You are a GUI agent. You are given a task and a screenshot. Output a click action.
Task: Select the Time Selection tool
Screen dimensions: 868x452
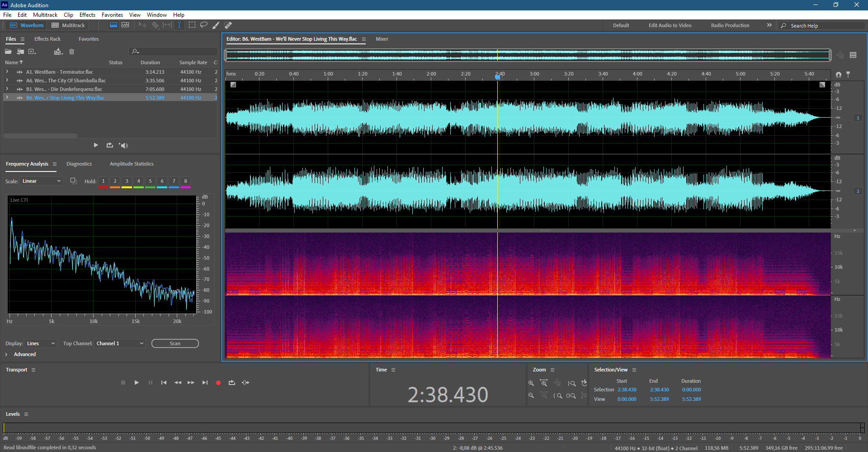coord(179,25)
